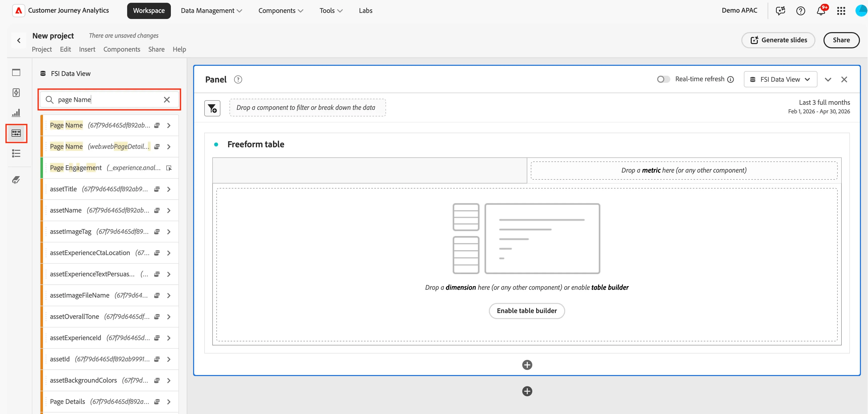The image size is (868, 414).
Task: Open the Quick Insights lightning icon
Action: tap(16, 92)
